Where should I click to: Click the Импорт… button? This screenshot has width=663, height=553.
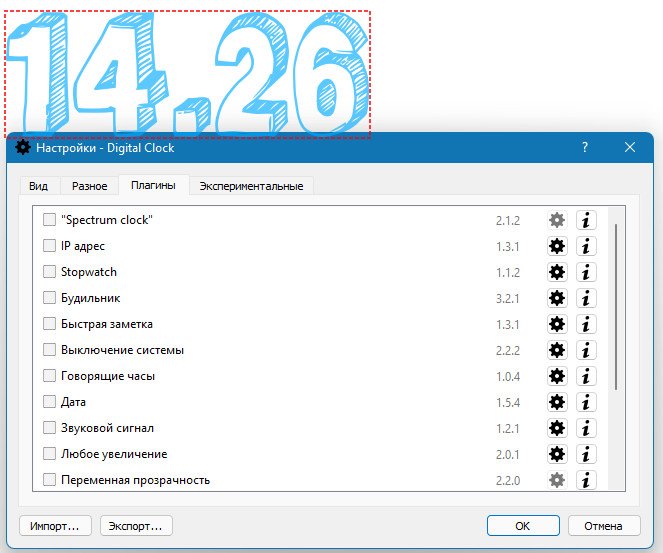[55, 526]
